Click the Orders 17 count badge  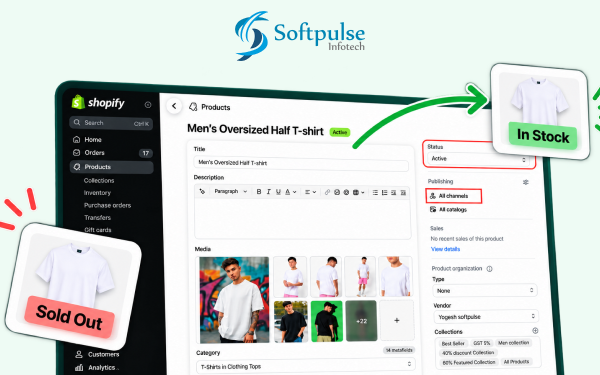point(145,153)
